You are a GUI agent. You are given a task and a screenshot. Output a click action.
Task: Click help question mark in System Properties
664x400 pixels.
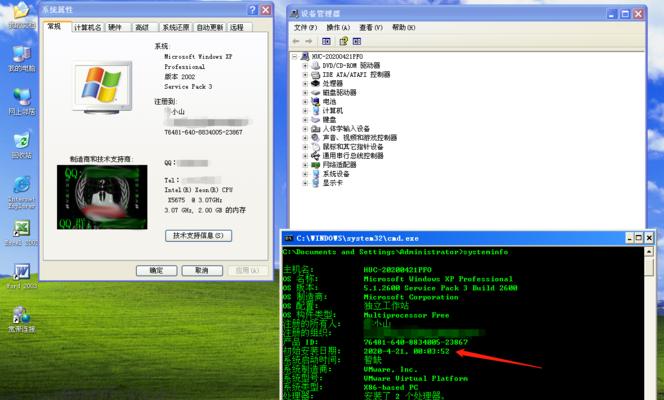[x=253, y=10]
